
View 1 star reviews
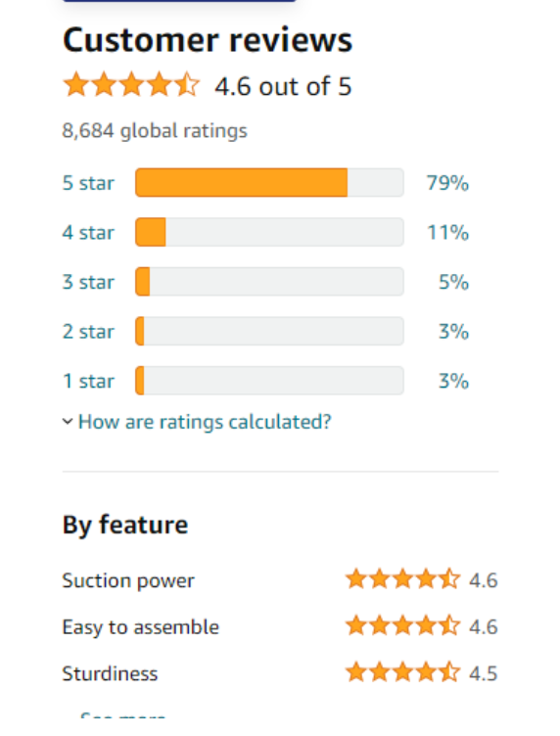point(88,381)
